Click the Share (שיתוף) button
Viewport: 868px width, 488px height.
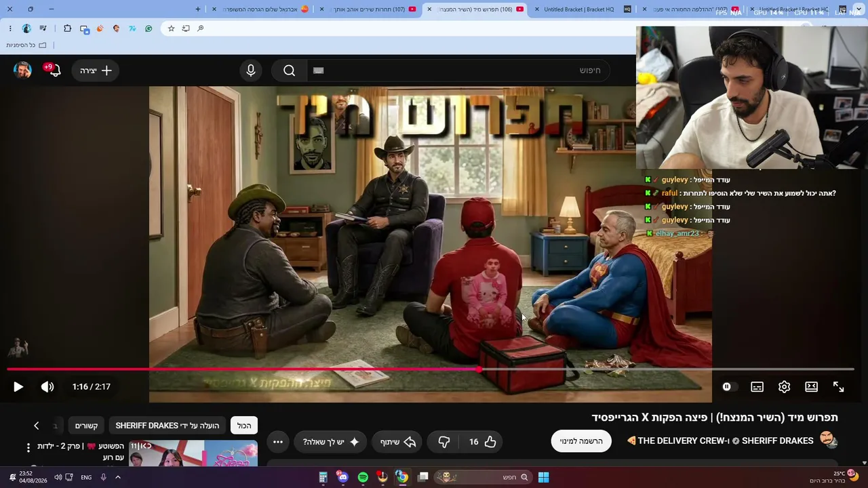(x=398, y=442)
